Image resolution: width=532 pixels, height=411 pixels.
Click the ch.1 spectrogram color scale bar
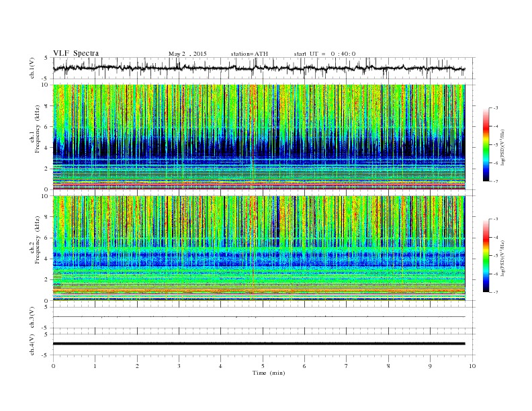coord(486,144)
